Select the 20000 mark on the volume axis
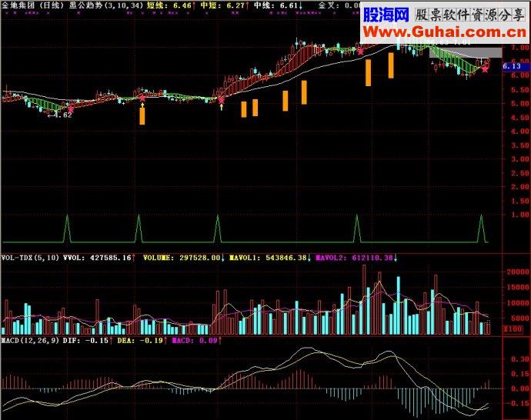This screenshot has width=531, height=420. 517,272
